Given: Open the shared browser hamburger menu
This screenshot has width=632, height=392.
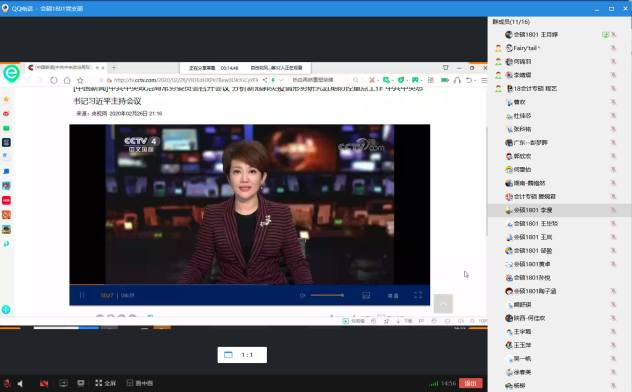Looking at the screenshot, I should click(484, 80).
